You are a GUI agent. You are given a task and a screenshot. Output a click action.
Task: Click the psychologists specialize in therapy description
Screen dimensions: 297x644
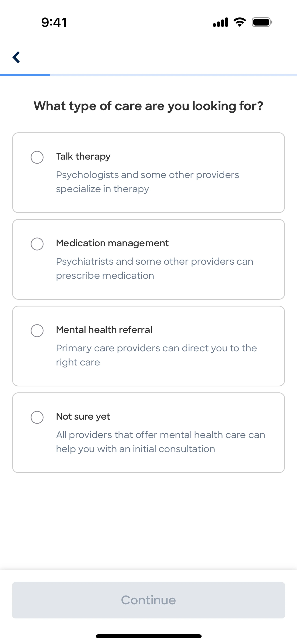148,182
